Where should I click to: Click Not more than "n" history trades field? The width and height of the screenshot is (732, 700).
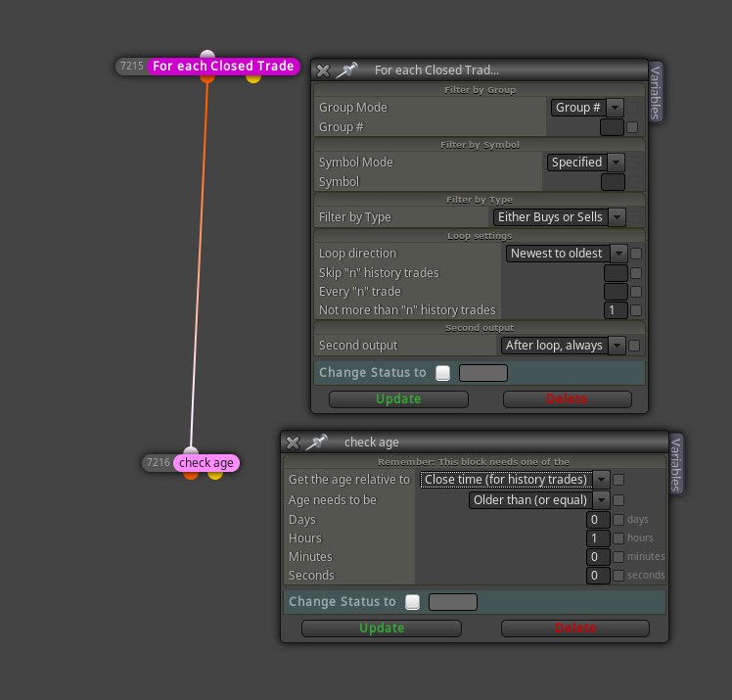point(616,310)
